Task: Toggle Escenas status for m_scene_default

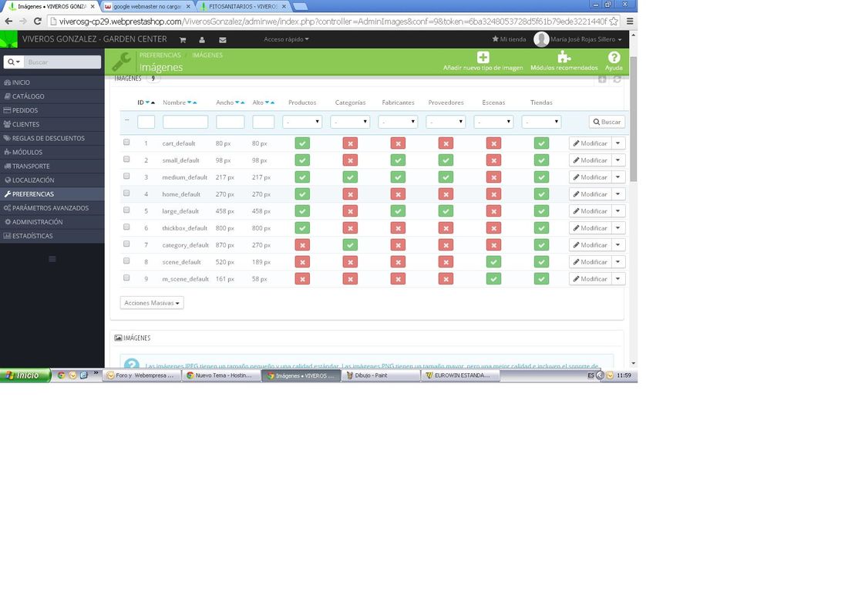Action: click(493, 279)
